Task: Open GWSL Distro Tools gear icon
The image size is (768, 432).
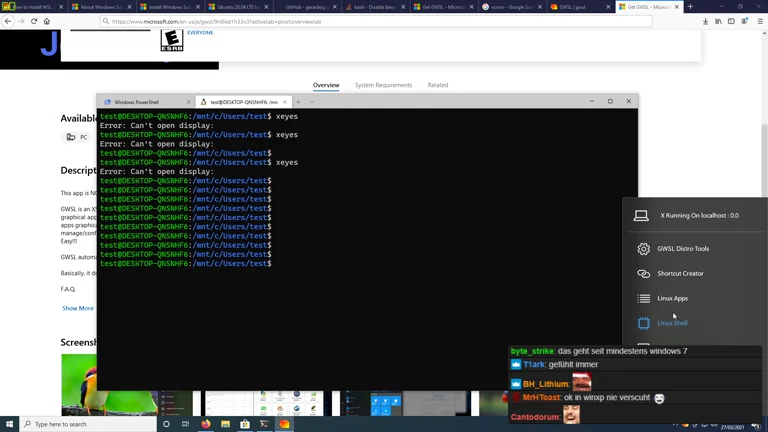Action: 643,249
